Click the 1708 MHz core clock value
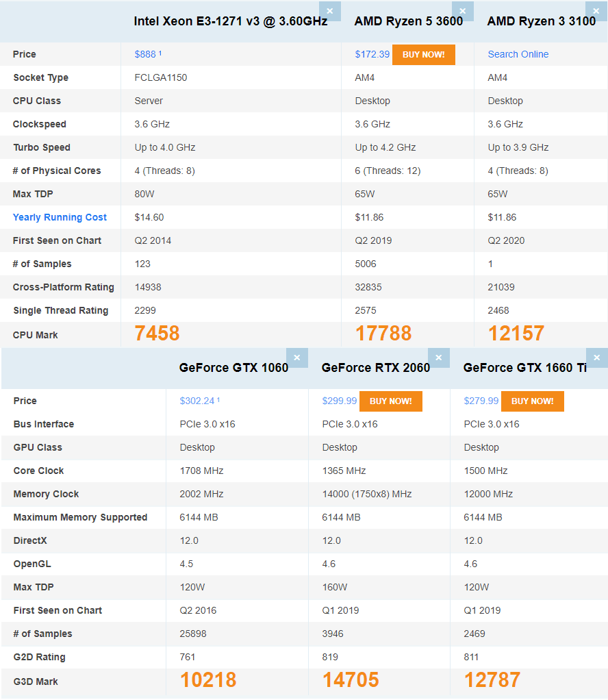Image resolution: width=608 pixels, height=700 pixels. [201, 471]
